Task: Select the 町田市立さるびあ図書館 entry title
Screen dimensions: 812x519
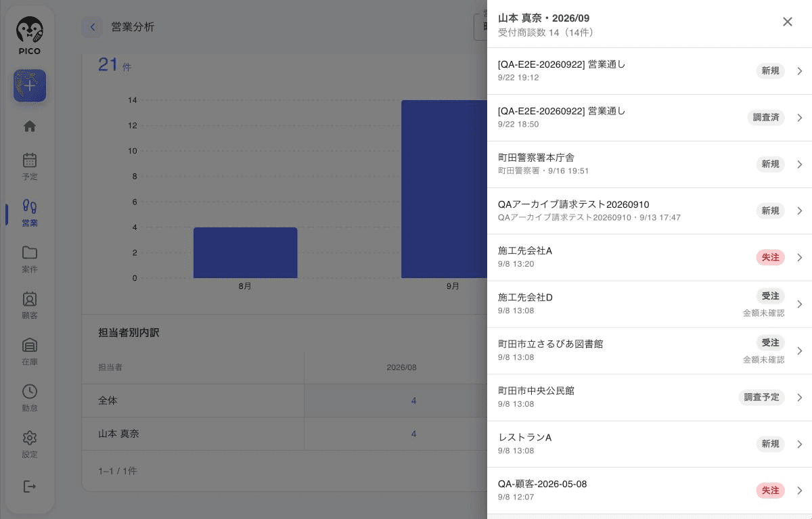Action: point(550,344)
